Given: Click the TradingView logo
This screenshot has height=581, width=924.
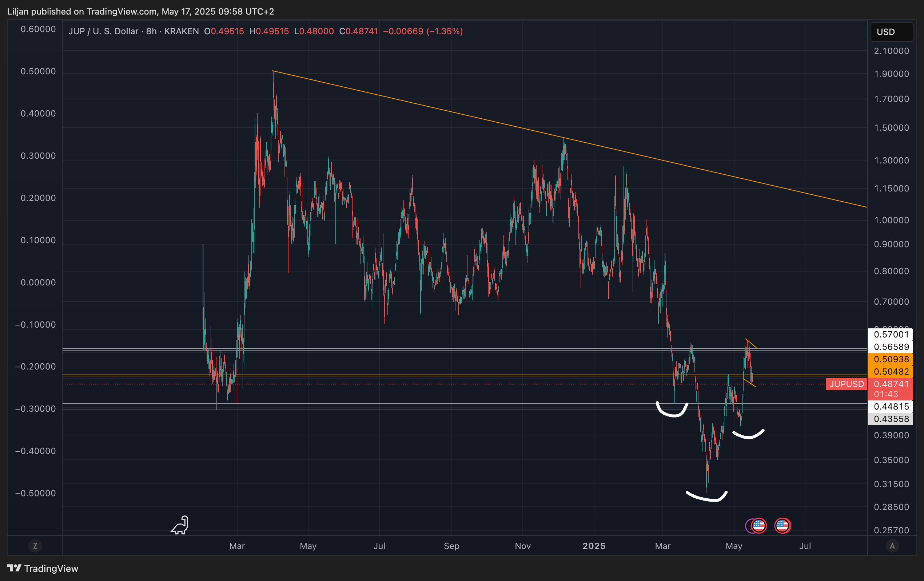Looking at the screenshot, I should click(x=43, y=568).
